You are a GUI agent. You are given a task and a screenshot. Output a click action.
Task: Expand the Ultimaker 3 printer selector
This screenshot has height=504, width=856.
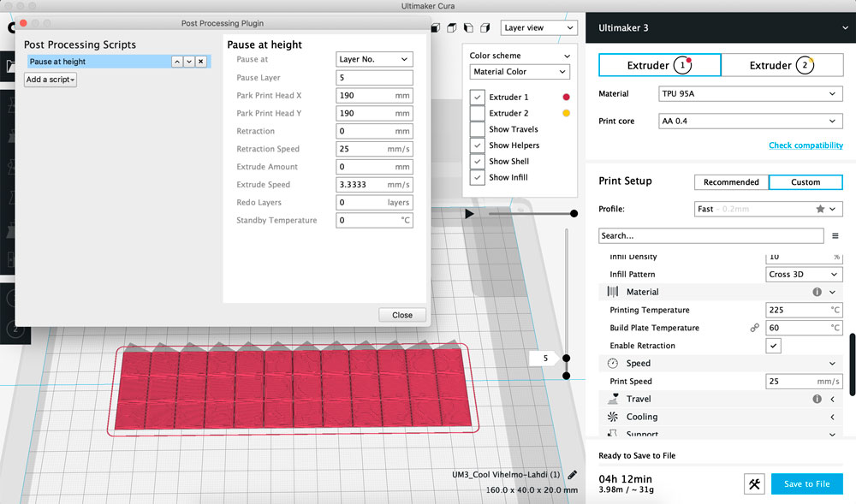tap(845, 28)
